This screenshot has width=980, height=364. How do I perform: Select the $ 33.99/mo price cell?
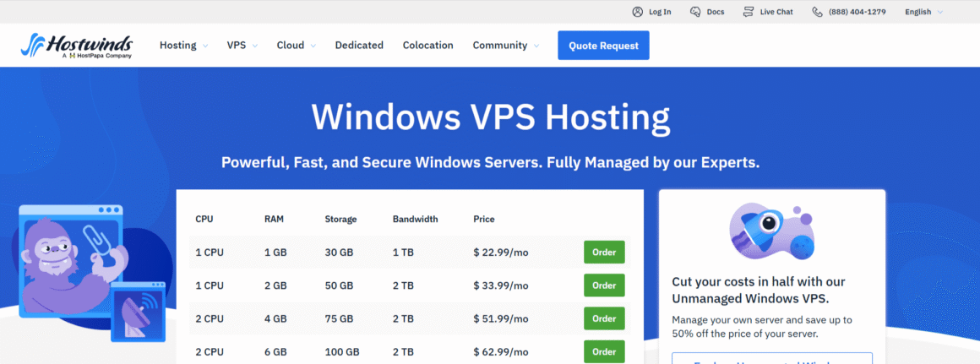[x=501, y=286]
